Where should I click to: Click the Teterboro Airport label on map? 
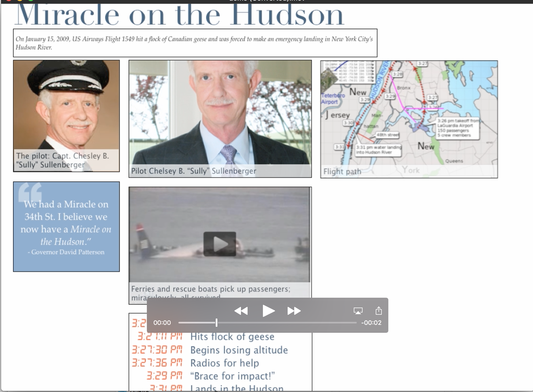[x=333, y=99]
